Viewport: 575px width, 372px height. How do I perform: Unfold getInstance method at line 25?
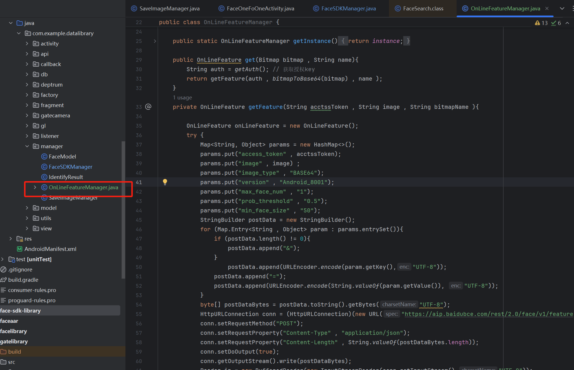point(155,41)
